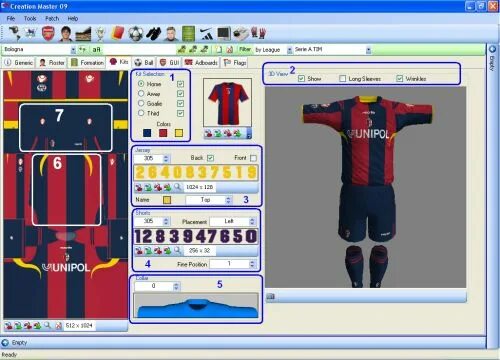
Task: Click the Fine Position spinner arrows
Action: [252, 264]
